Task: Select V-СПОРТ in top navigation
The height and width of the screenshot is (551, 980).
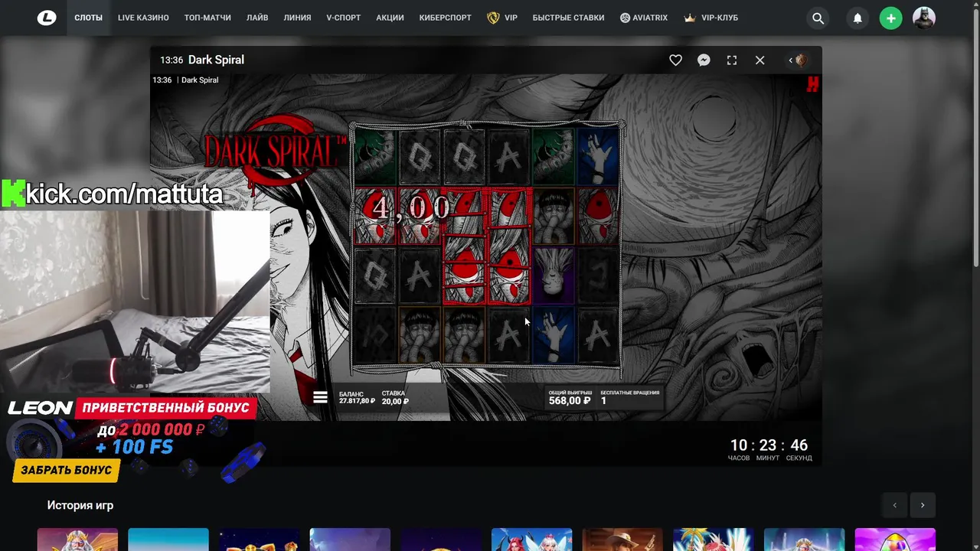Action: [x=343, y=18]
